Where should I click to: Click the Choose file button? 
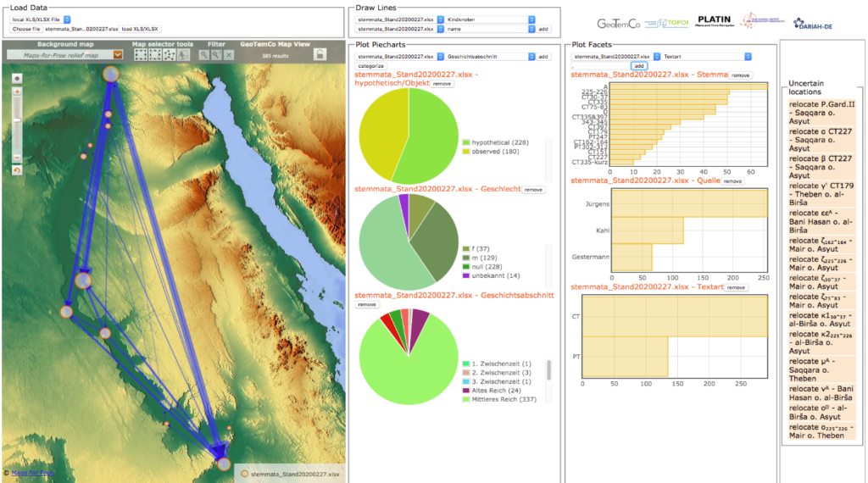pos(26,29)
